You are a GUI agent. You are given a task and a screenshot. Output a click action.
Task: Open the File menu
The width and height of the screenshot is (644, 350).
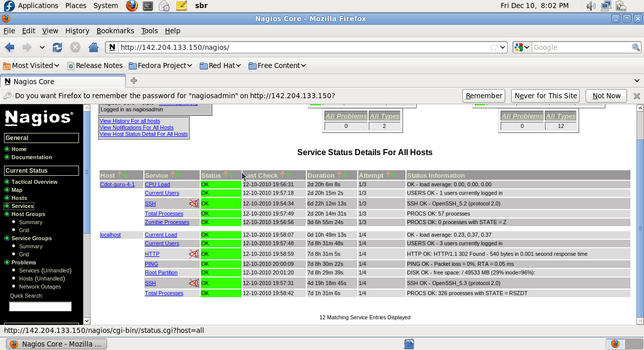9,31
